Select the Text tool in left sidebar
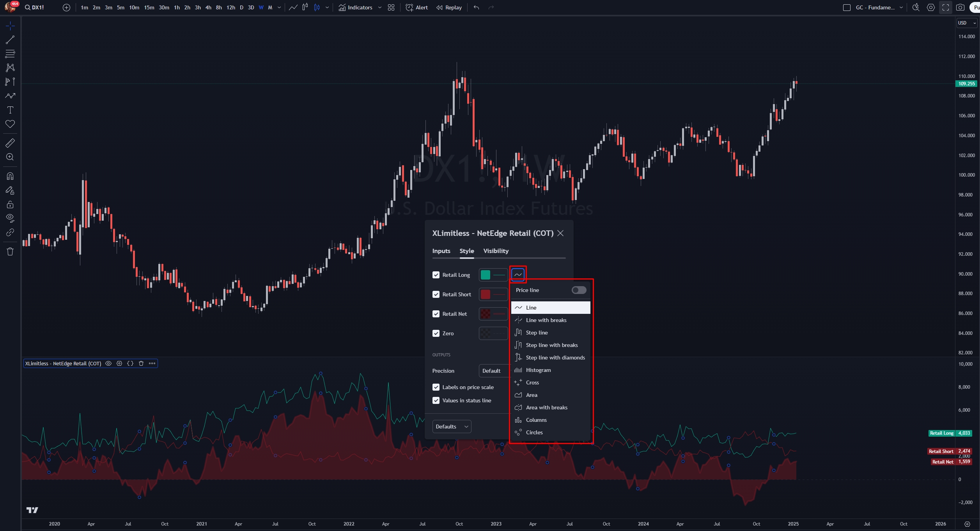 click(10, 110)
